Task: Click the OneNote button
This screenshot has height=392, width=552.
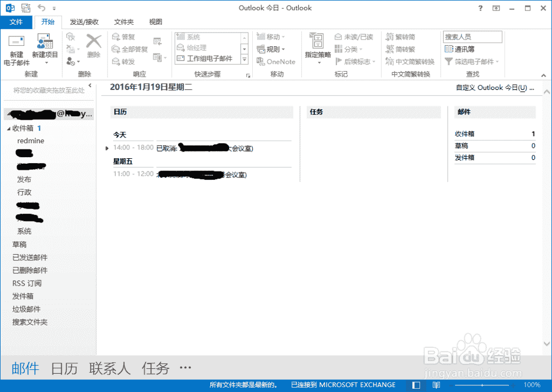Action: click(x=276, y=62)
